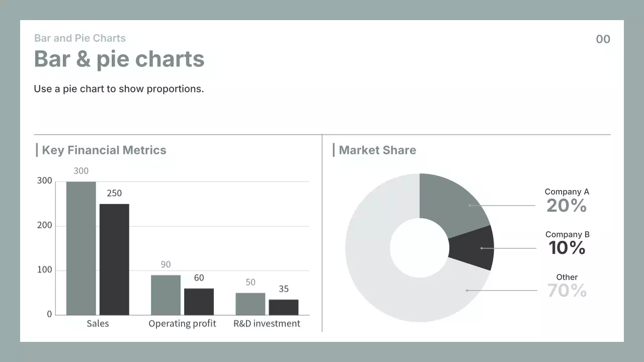644x362 pixels.
Task: Click the dark Operating profit bar (60)
Action: (x=199, y=301)
